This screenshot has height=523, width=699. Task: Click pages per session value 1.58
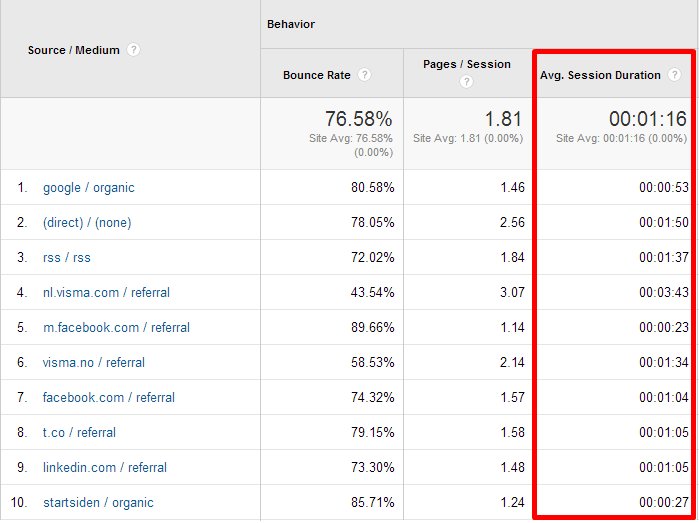(x=512, y=432)
